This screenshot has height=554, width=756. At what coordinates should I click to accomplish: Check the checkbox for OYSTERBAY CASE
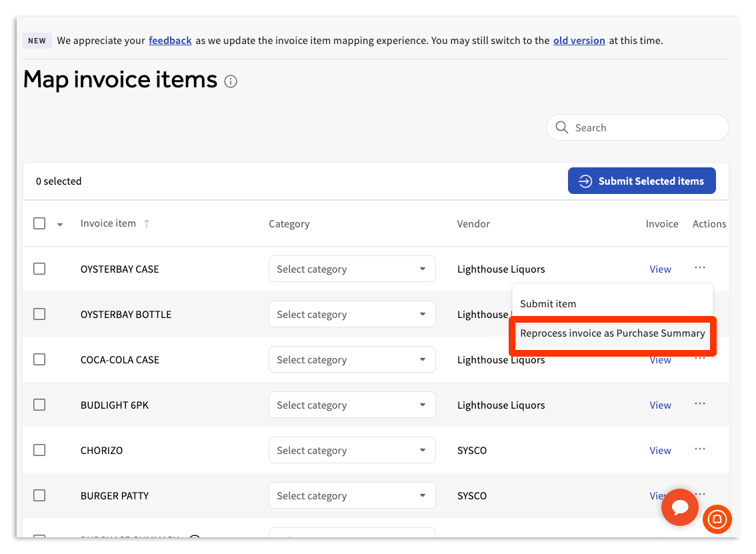tap(39, 269)
